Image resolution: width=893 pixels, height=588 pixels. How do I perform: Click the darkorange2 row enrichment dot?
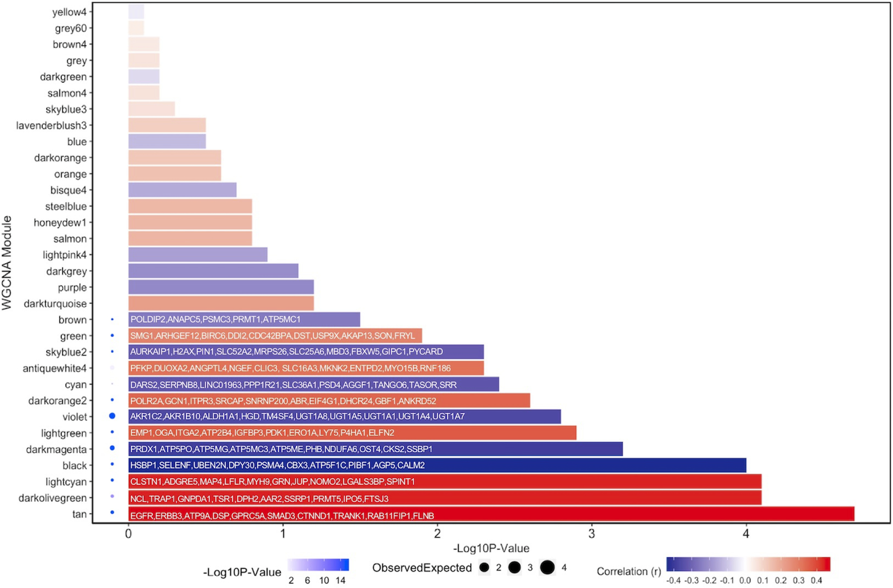pos(112,400)
